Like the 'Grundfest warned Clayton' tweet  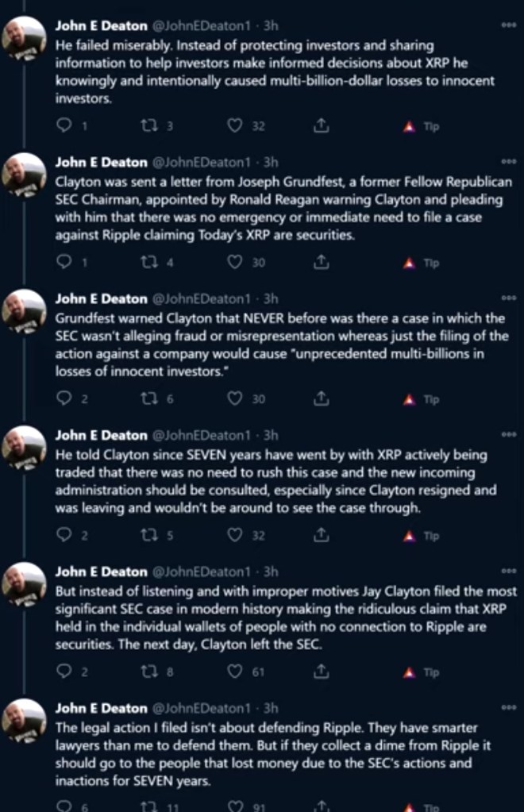[x=235, y=399]
